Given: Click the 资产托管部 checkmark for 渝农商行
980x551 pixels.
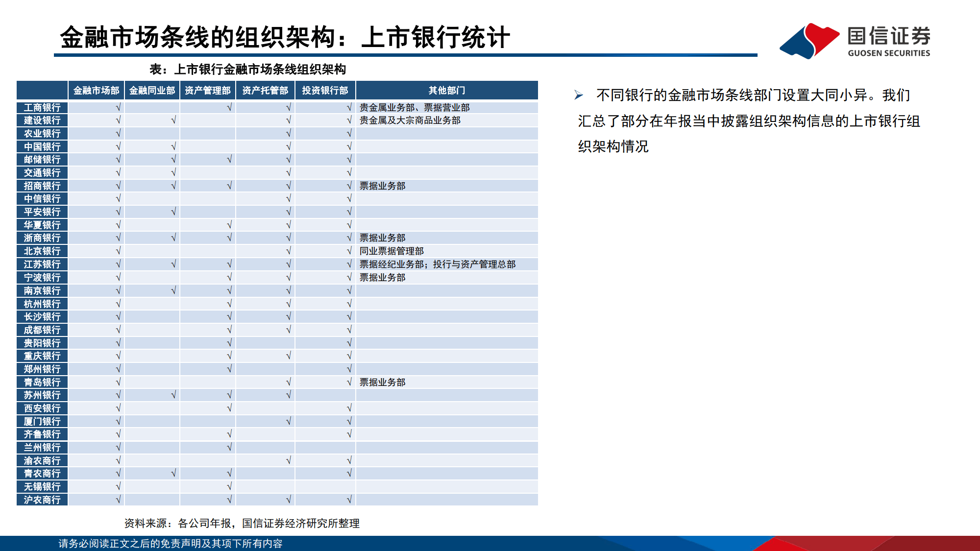Looking at the screenshot, I should tap(289, 460).
